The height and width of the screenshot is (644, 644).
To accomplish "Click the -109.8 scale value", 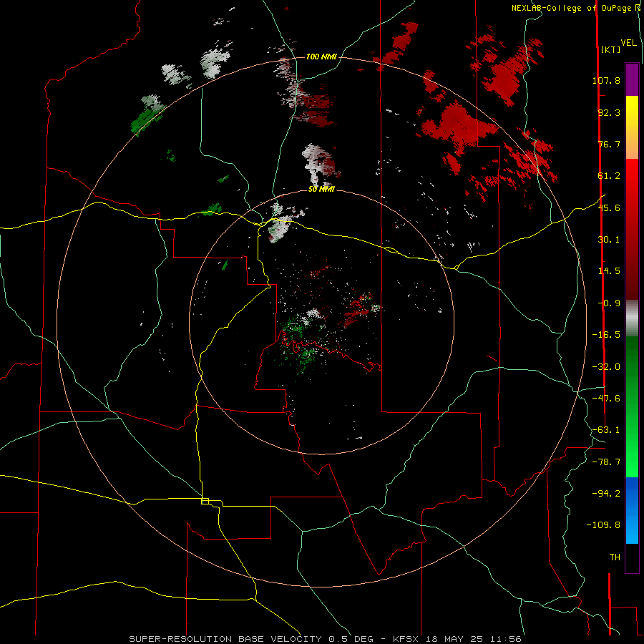I will tap(604, 525).
